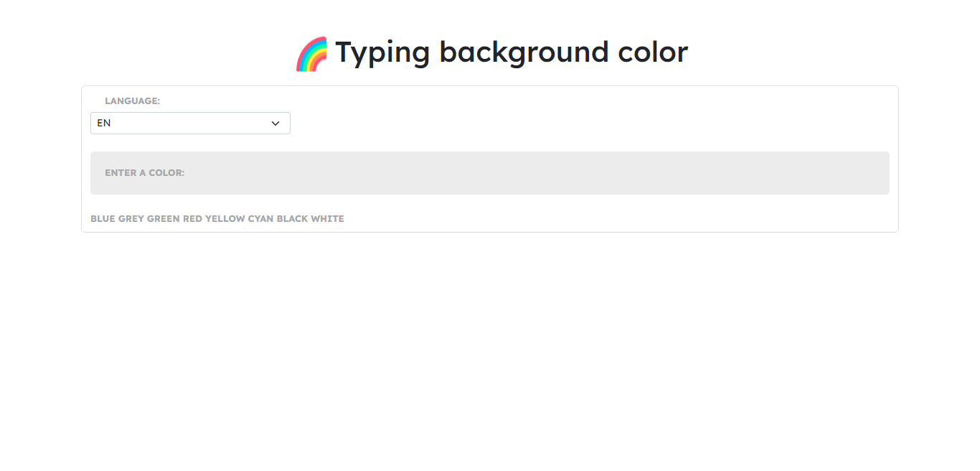Click the page background area

490,359
